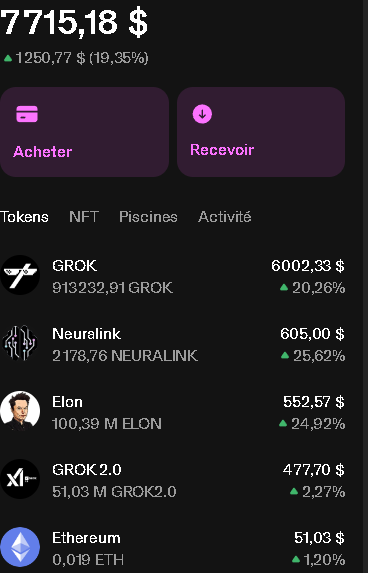Screen dimensions: 368x573
Task: Click the Acheter button
Action: (x=84, y=132)
